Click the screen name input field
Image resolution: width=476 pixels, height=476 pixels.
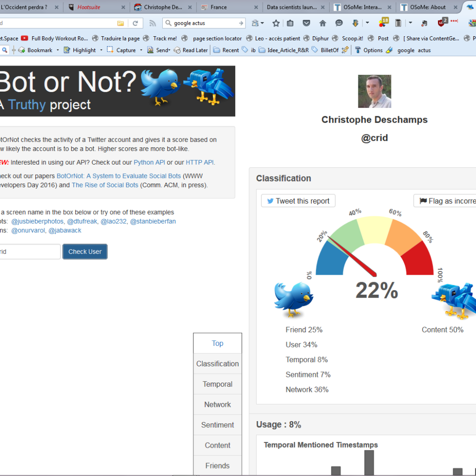click(x=30, y=251)
